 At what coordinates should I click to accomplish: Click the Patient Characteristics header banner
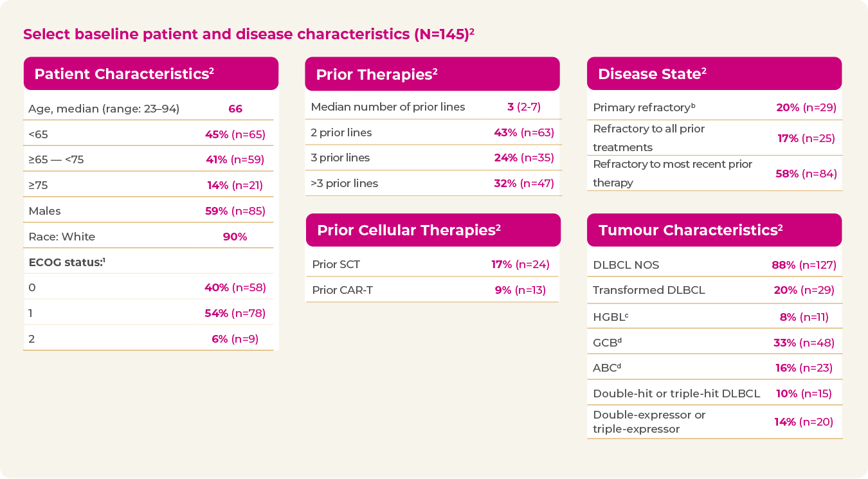150,74
